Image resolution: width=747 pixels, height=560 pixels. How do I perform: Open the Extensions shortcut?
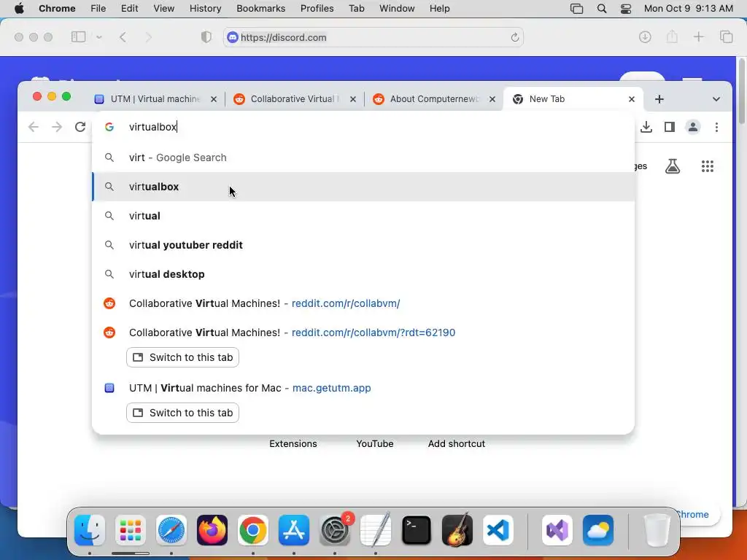(293, 443)
